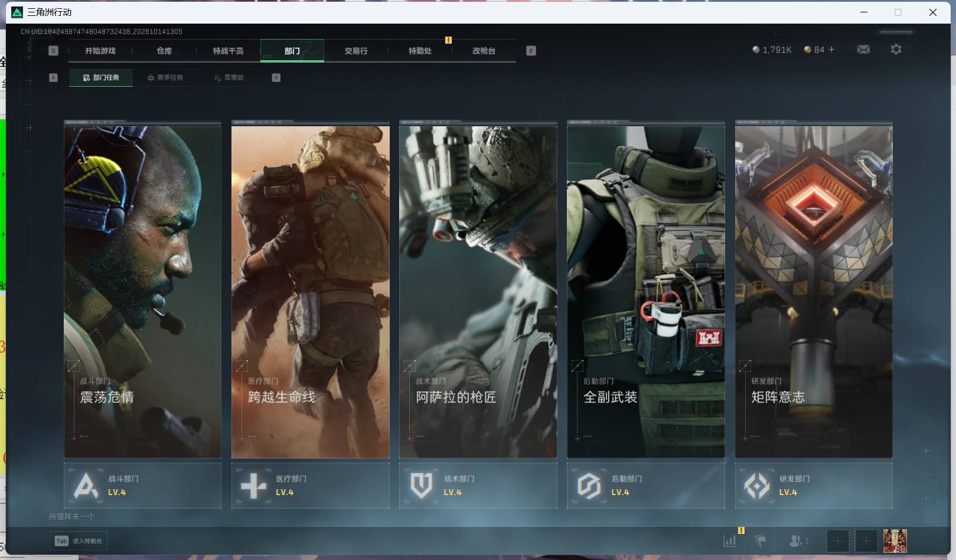Screen dimensions: 956x560
Task: Open the mail envelope icon
Action: point(863,50)
